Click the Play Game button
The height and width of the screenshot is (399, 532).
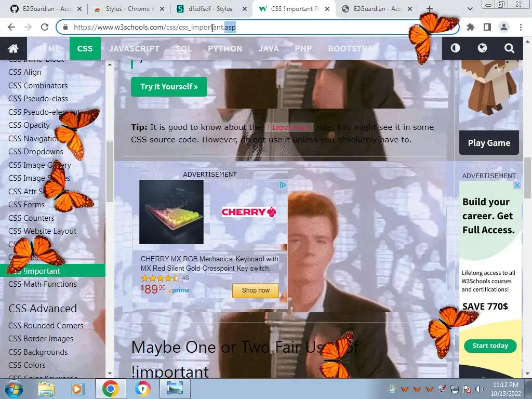point(489,143)
